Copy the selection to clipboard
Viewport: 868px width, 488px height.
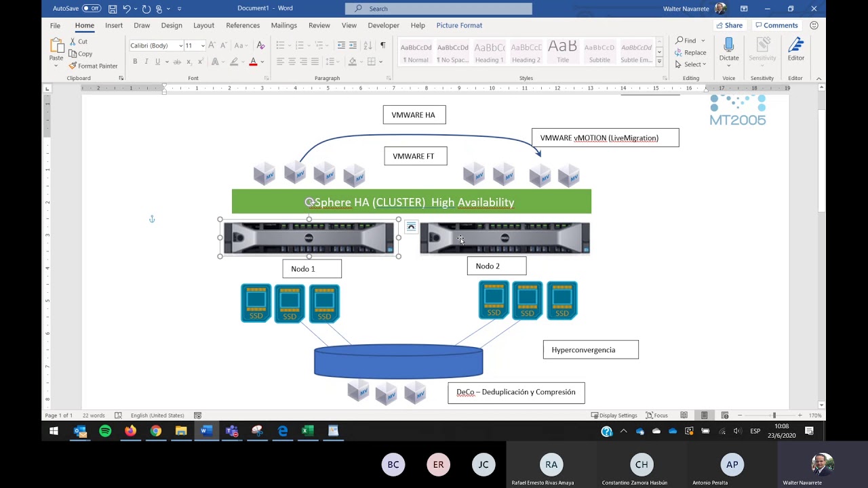click(81, 54)
